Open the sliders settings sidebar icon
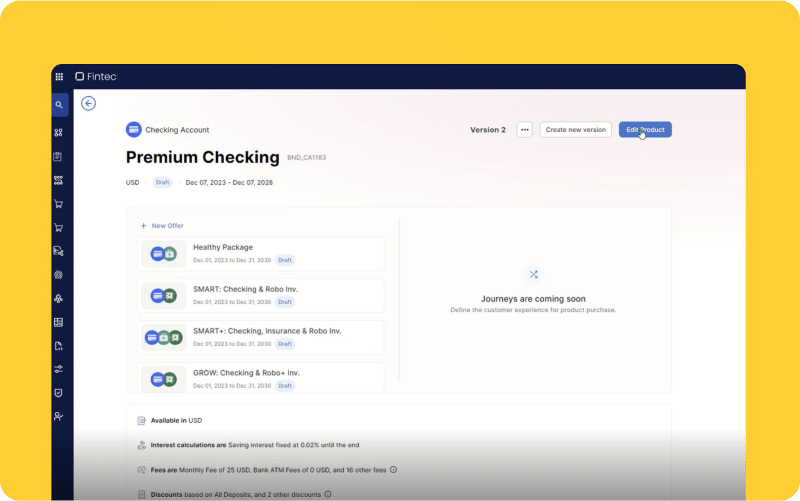Screen dimensions: 800x501 coord(59,369)
